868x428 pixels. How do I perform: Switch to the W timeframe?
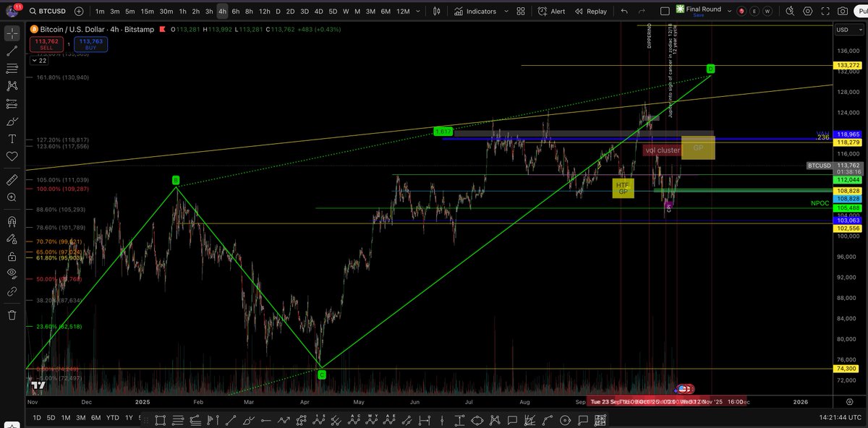point(346,12)
